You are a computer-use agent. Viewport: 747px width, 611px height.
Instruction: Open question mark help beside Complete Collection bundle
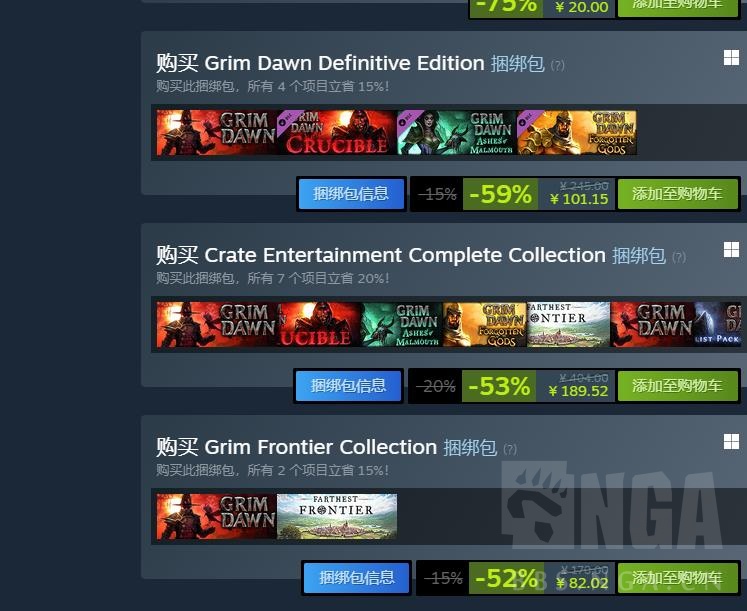pyautogui.click(x=678, y=257)
